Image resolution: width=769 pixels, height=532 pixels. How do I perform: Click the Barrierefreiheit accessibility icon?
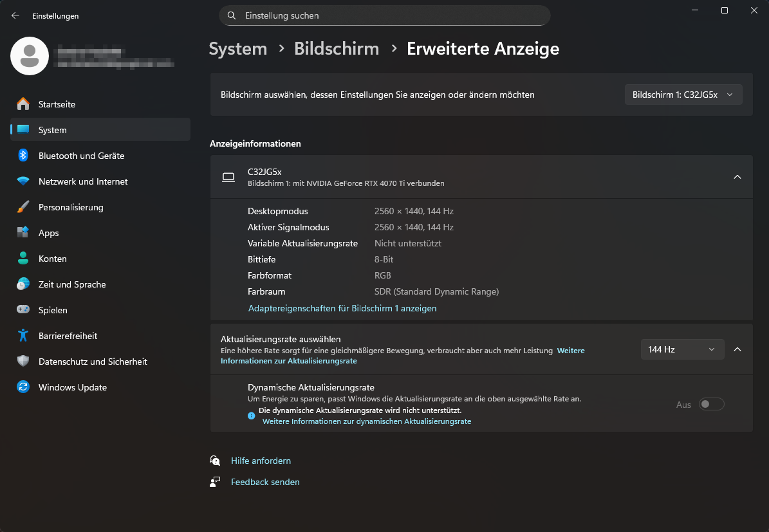pos(23,336)
